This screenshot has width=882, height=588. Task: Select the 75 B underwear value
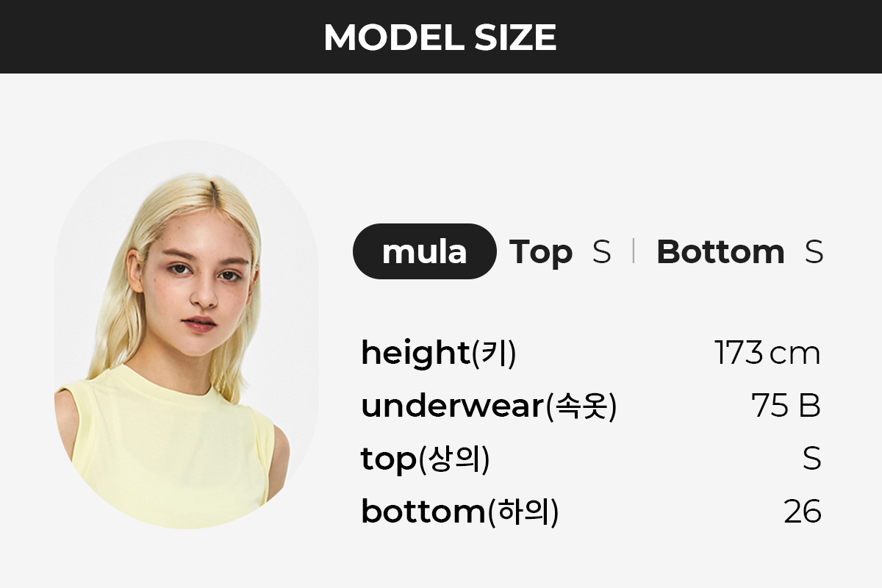pyautogui.click(x=786, y=406)
